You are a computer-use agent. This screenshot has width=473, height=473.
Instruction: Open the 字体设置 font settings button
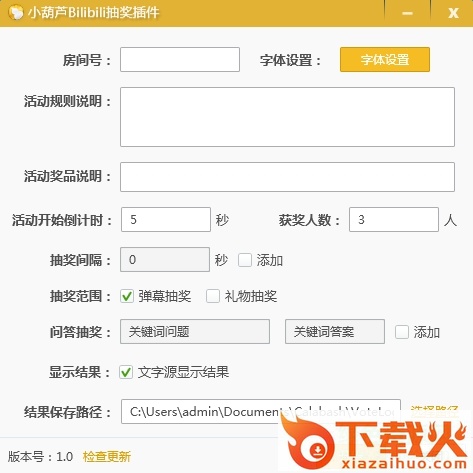tap(385, 60)
